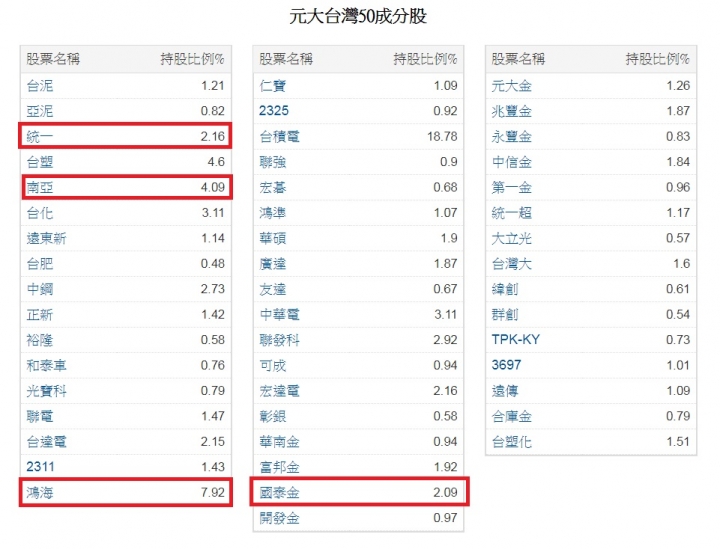Open the 鴻海 stock link
Screen dimensions: 720x549
pyautogui.click(x=39, y=493)
